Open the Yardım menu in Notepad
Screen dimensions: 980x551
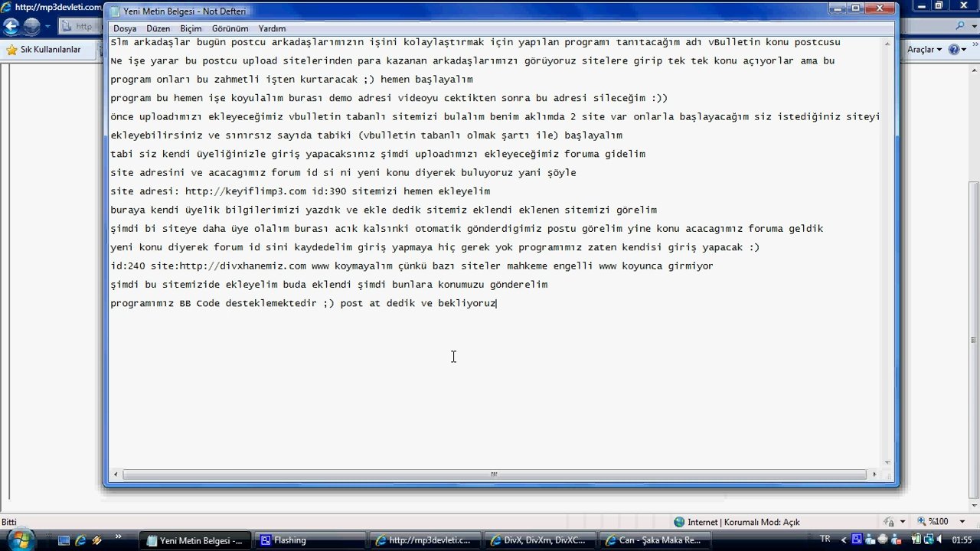click(x=272, y=28)
